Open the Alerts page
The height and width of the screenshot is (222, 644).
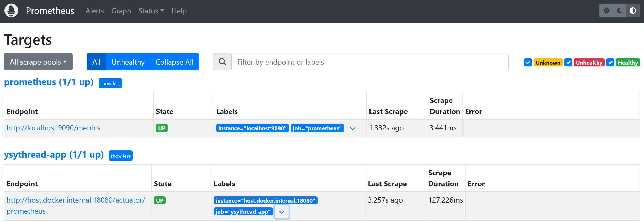(95, 11)
